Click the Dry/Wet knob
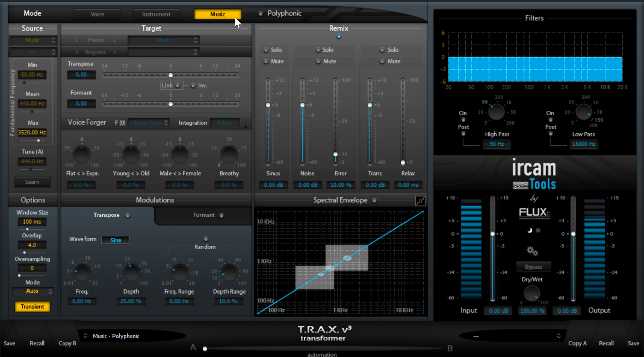Image resolution: width=644 pixels, height=357 pixels. coord(532,294)
